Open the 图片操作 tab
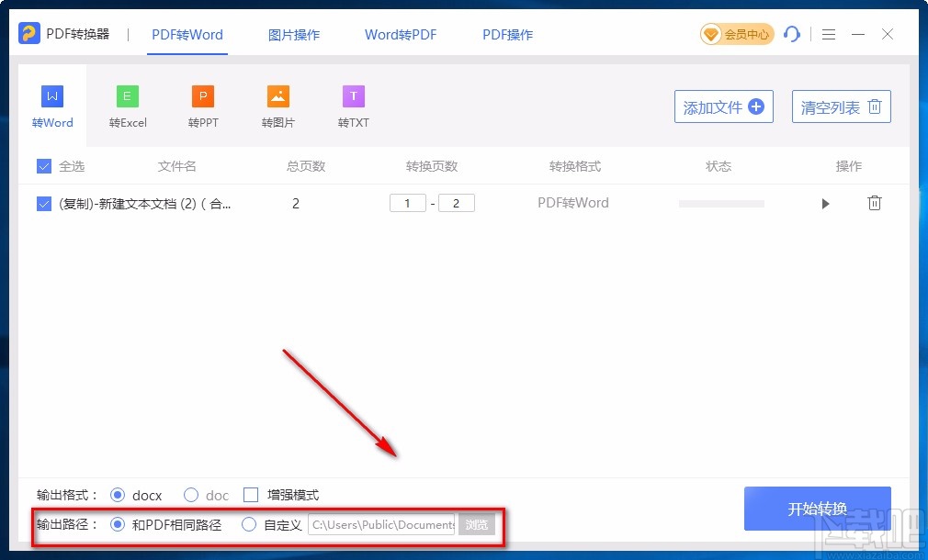The image size is (928, 560). click(293, 34)
